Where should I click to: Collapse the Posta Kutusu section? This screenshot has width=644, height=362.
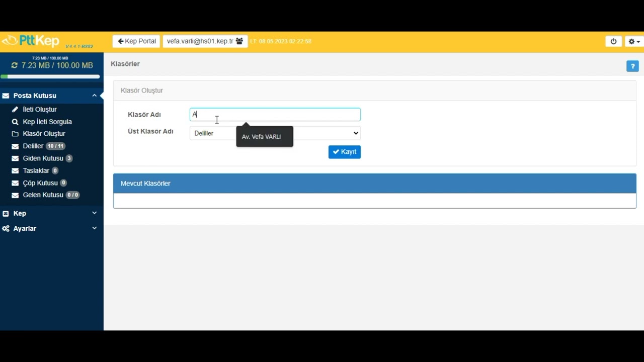(x=52, y=96)
